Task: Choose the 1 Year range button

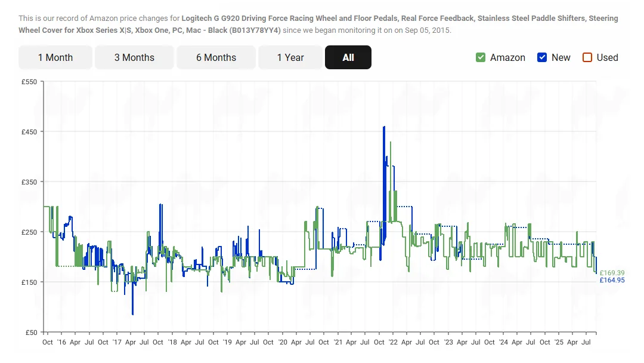Action: (290, 57)
